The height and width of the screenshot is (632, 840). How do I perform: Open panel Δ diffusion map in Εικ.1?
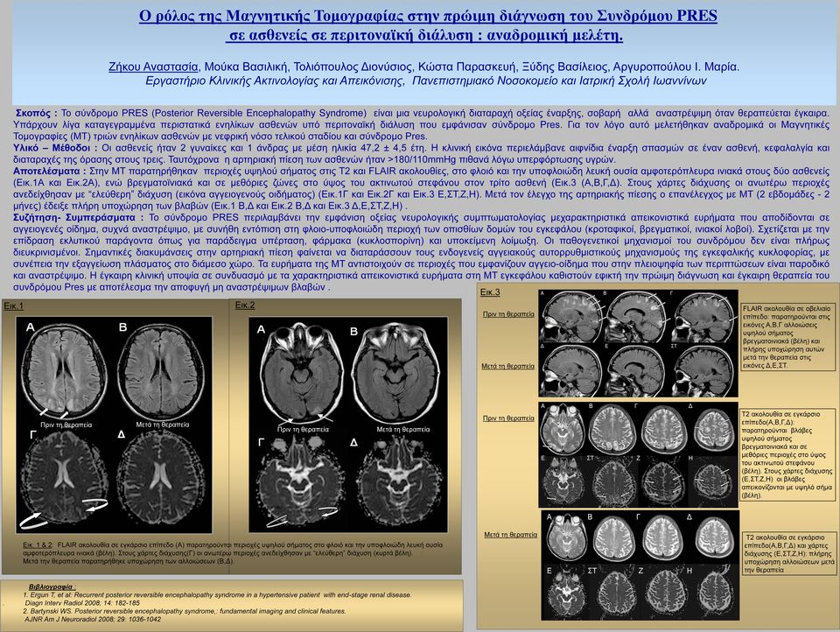tap(161, 478)
